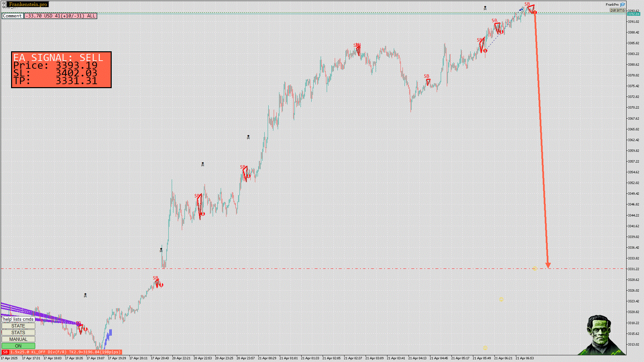This screenshot has width=644, height=362.
Task: Click the skull icon near top right
Action: pyautogui.click(x=485, y=8)
